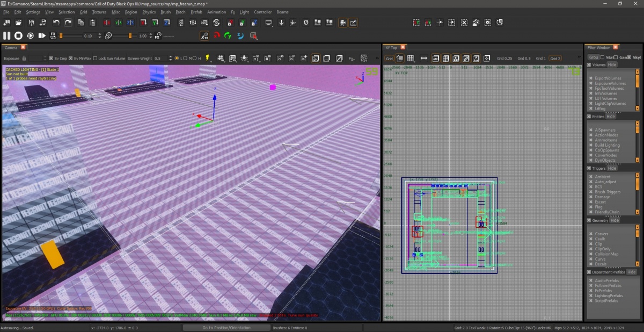The width and height of the screenshot is (644, 332).
Task: Click the 1.00 time scale spinner arrows
Action: coord(151,36)
